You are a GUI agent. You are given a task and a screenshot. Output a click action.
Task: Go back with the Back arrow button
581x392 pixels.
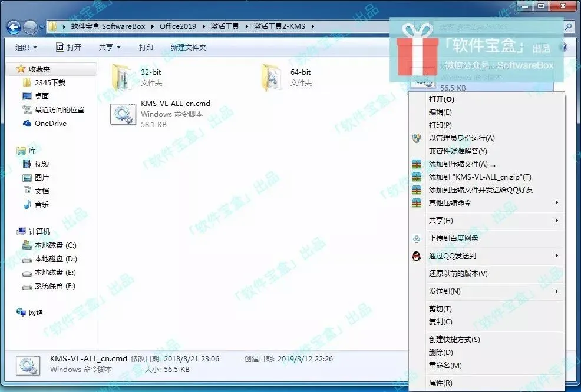(14, 27)
